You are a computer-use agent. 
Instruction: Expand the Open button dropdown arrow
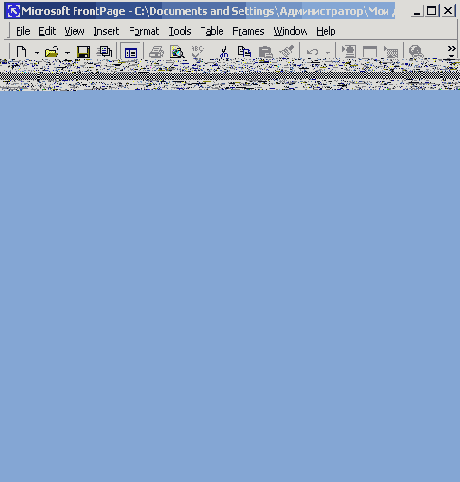(67, 52)
